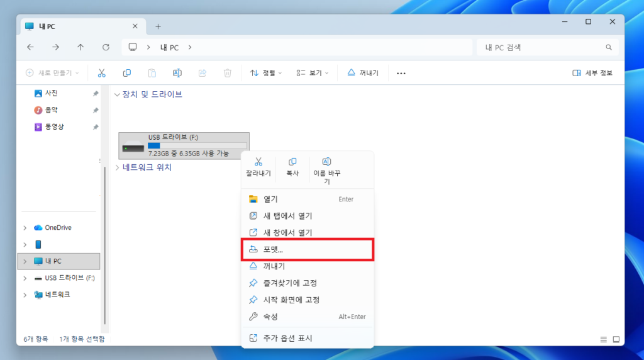The width and height of the screenshot is (644, 360).
Task: Open the 정렬 sort dropdown
Action: pos(266,73)
